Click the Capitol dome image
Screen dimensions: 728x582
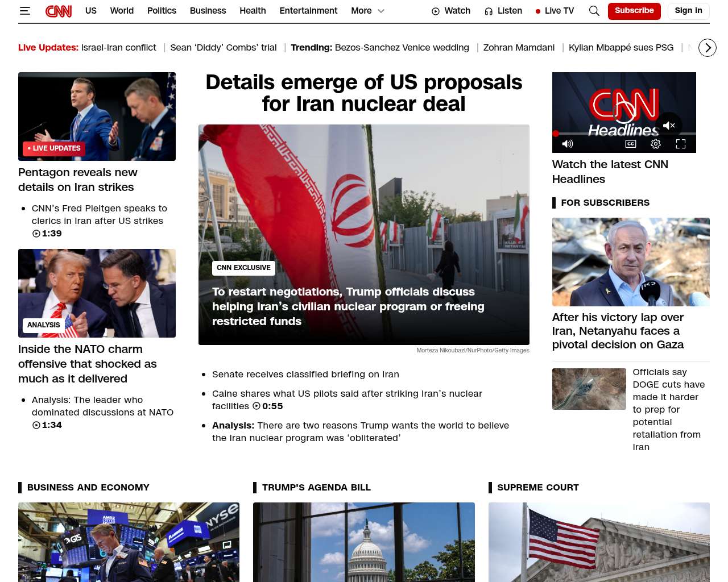pos(364,542)
